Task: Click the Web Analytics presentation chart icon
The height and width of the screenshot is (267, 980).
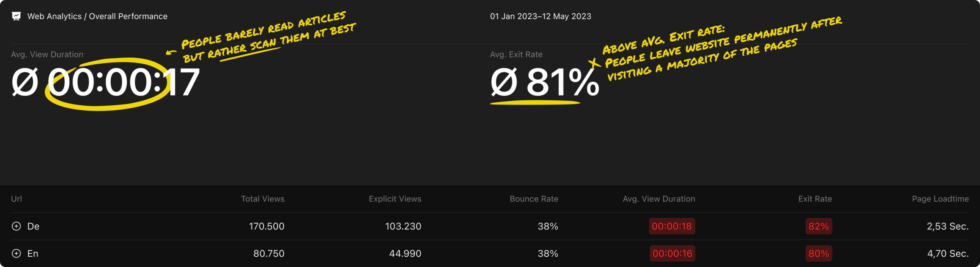Action: click(16, 16)
